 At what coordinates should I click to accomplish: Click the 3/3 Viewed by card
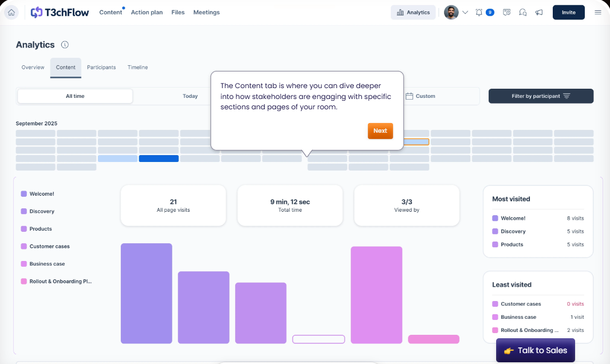click(406, 205)
